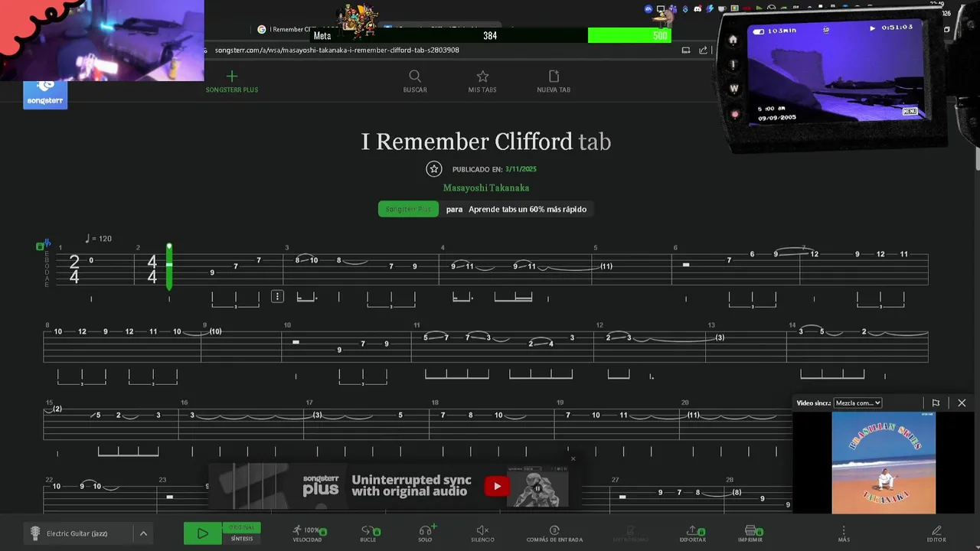
Task: Click the Meta goal progress bar
Action: click(491, 35)
